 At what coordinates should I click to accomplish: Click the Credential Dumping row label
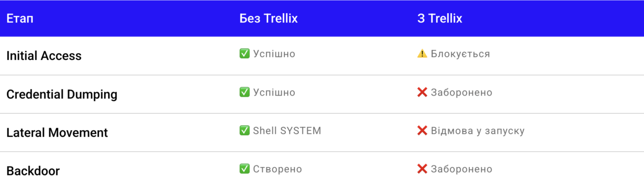pyautogui.click(x=62, y=95)
